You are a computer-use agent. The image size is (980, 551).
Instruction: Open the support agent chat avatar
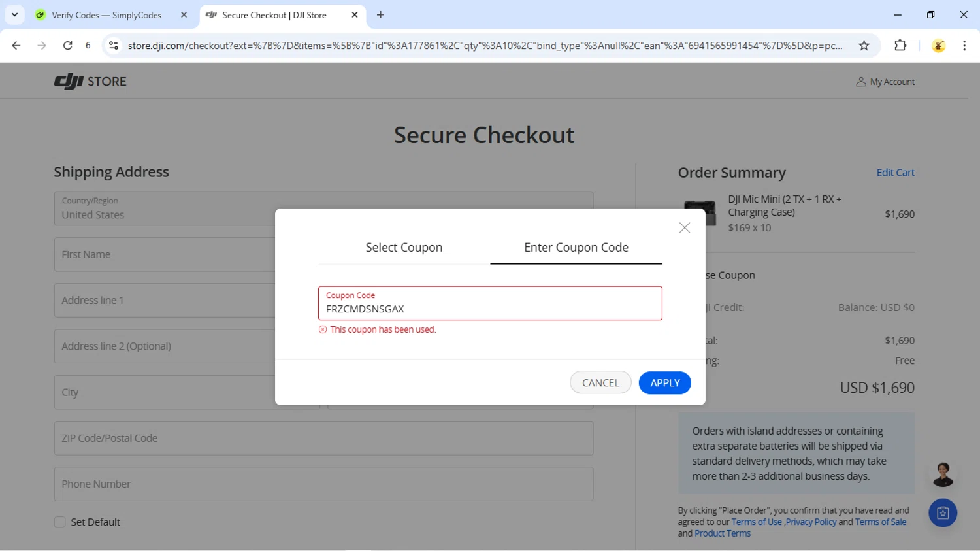pyautogui.click(x=943, y=475)
